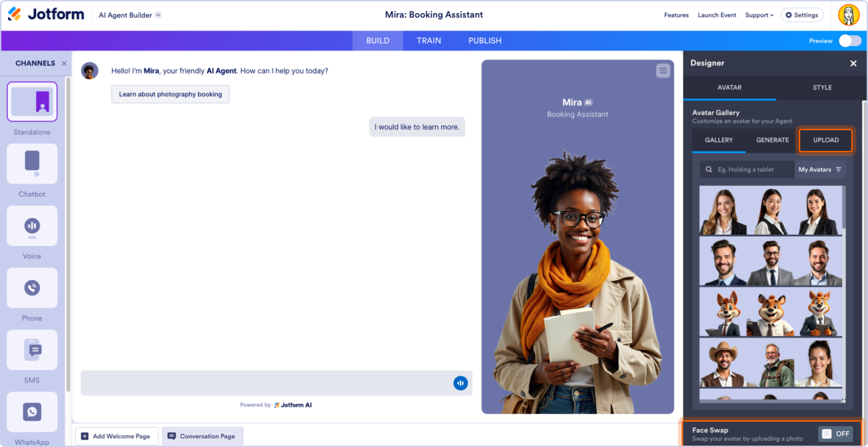Open the Phone channel
Image resolution: width=868 pixels, height=447 pixels.
tap(32, 288)
